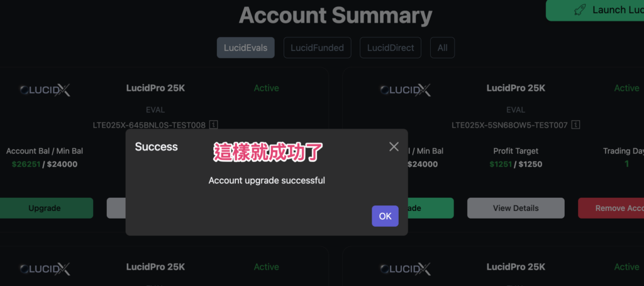644x286 pixels.
Task: Select the LucidEvals filter tab
Action: (246, 48)
